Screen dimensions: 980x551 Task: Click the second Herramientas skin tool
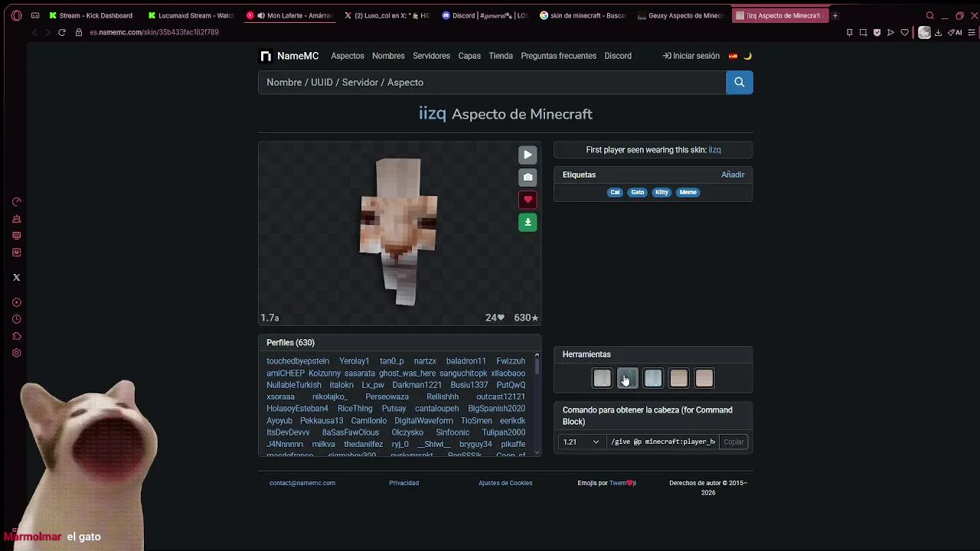[x=627, y=378]
